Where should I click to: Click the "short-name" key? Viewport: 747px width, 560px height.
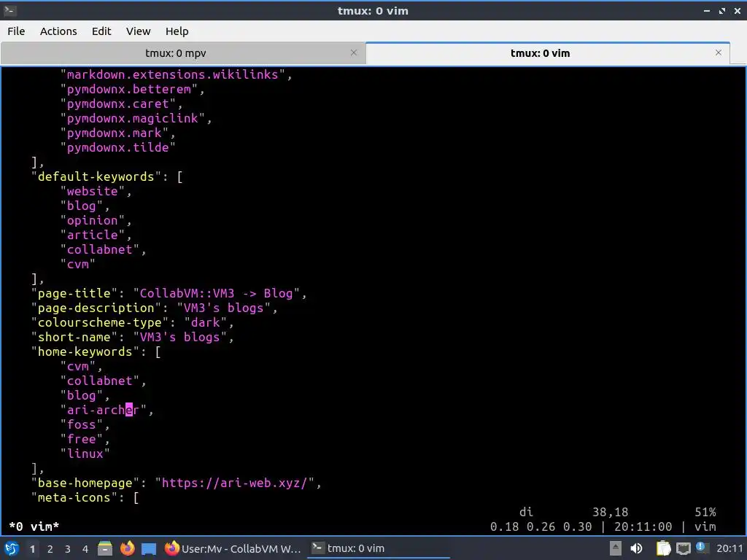[x=74, y=337]
